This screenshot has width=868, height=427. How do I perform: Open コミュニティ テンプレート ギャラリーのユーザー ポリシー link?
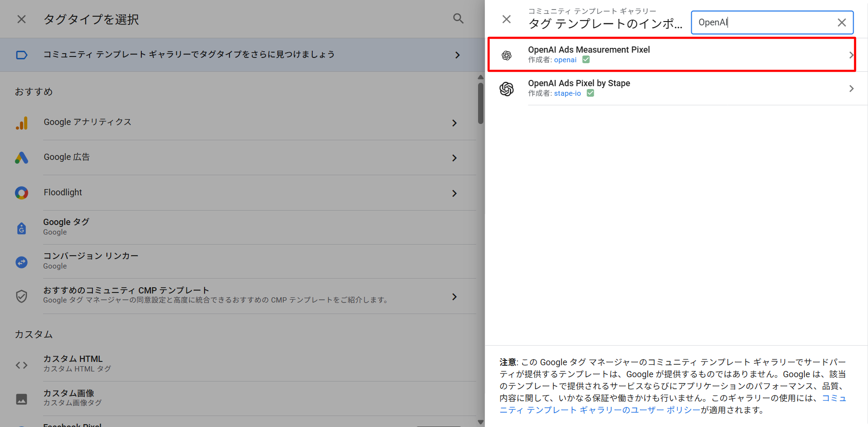click(600, 410)
